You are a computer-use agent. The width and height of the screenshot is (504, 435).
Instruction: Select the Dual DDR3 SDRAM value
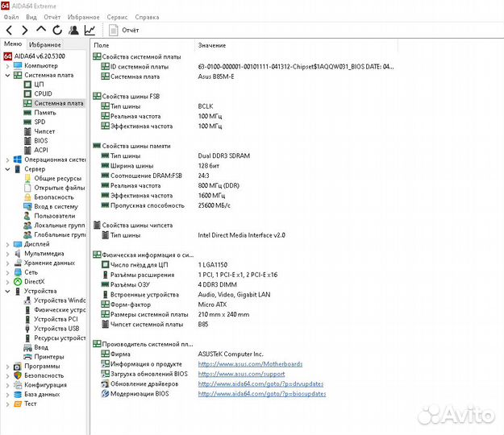pos(223,156)
